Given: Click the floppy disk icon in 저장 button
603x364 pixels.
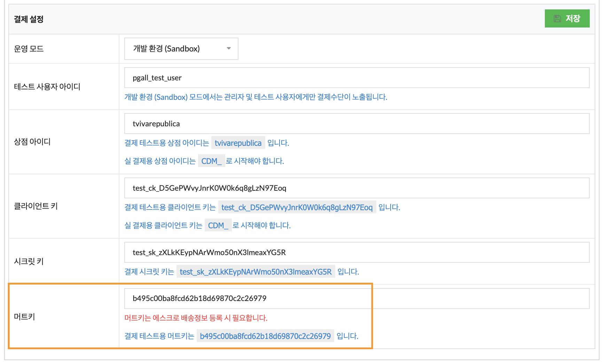Looking at the screenshot, I should (x=557, y=18).
